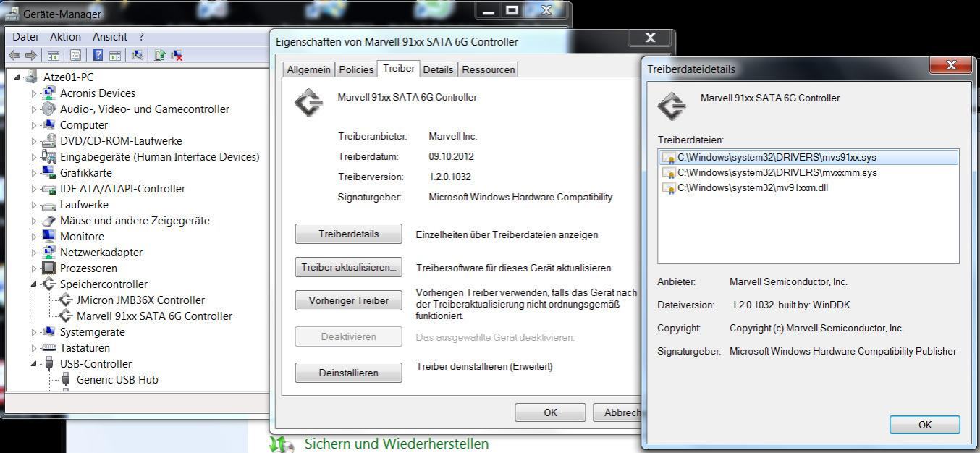Click the Back arrow in Geräte-Manager toolbar
This screenshot has height=453, width=980.
coord(14,55)
